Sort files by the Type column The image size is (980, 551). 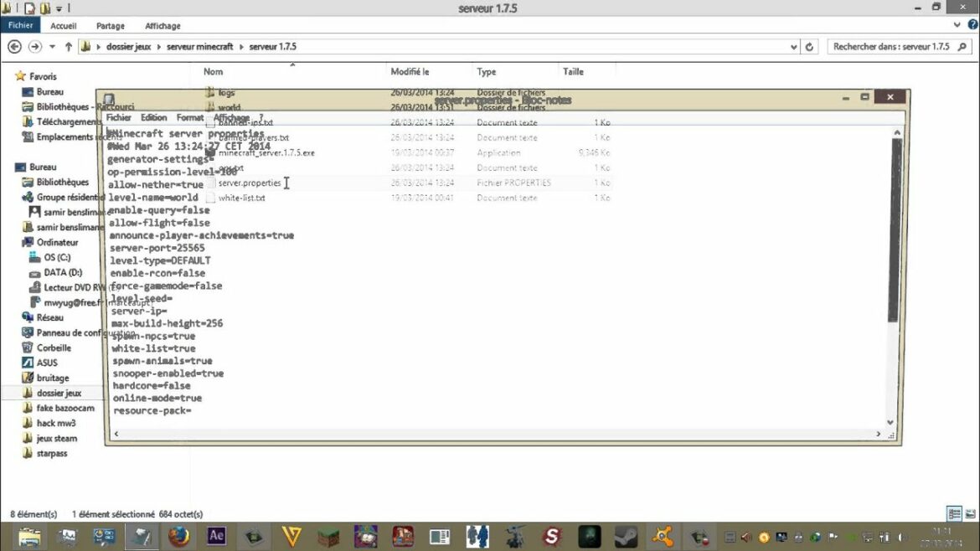click(487, 72)
